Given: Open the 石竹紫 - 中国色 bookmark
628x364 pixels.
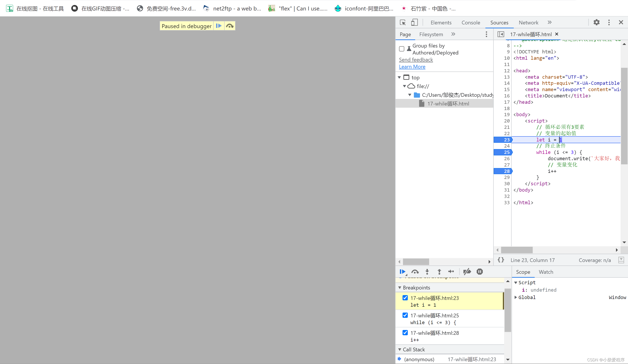Looking at the screenshot, I should click(x=428, y=9).
